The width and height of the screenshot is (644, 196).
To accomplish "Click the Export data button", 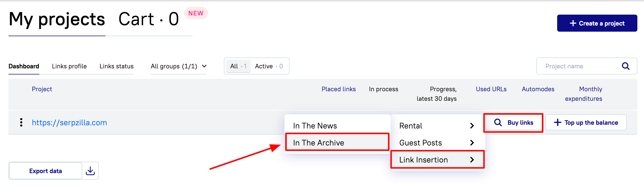I will [45, 171].
